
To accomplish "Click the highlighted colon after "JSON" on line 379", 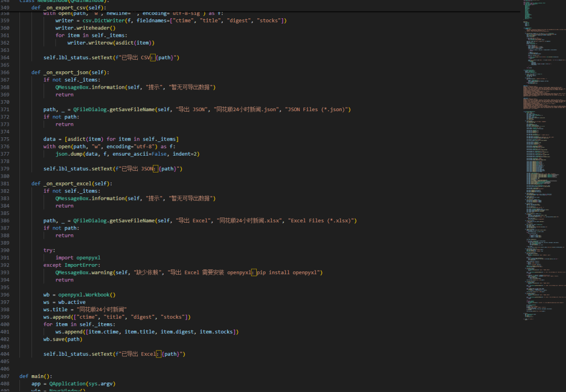I will pos(156,169).
